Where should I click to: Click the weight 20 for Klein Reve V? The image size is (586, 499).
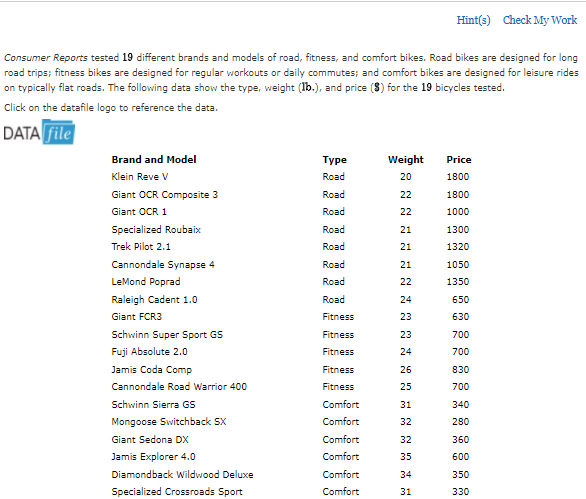click(405, 176)
